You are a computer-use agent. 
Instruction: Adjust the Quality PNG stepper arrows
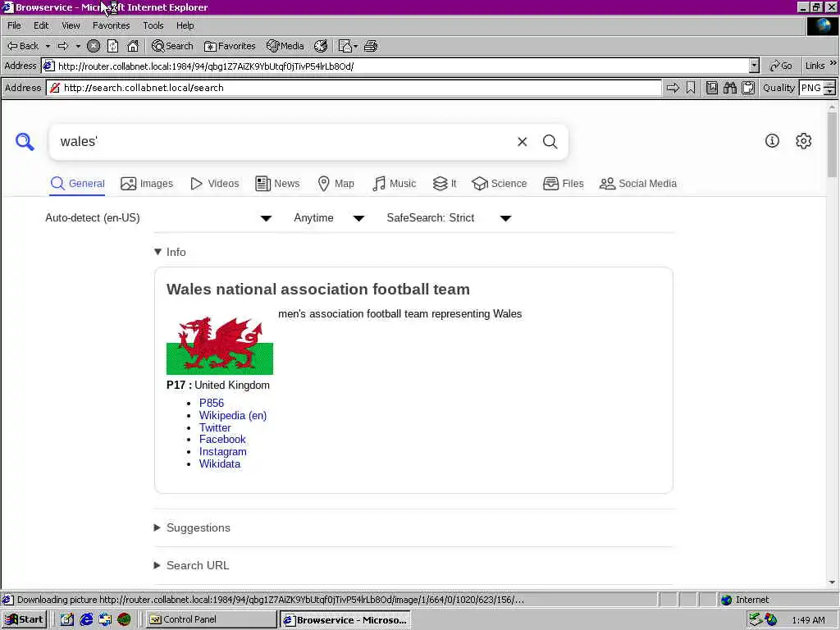[830, 88]
